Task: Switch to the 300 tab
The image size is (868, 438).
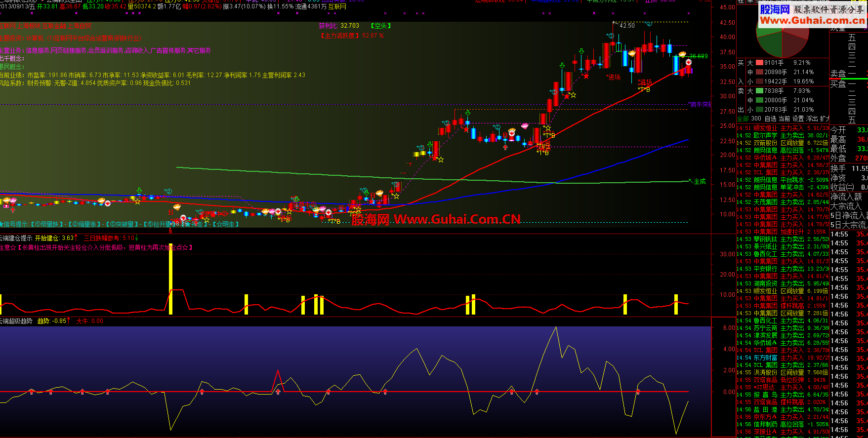Action: (x=756, y=119)
